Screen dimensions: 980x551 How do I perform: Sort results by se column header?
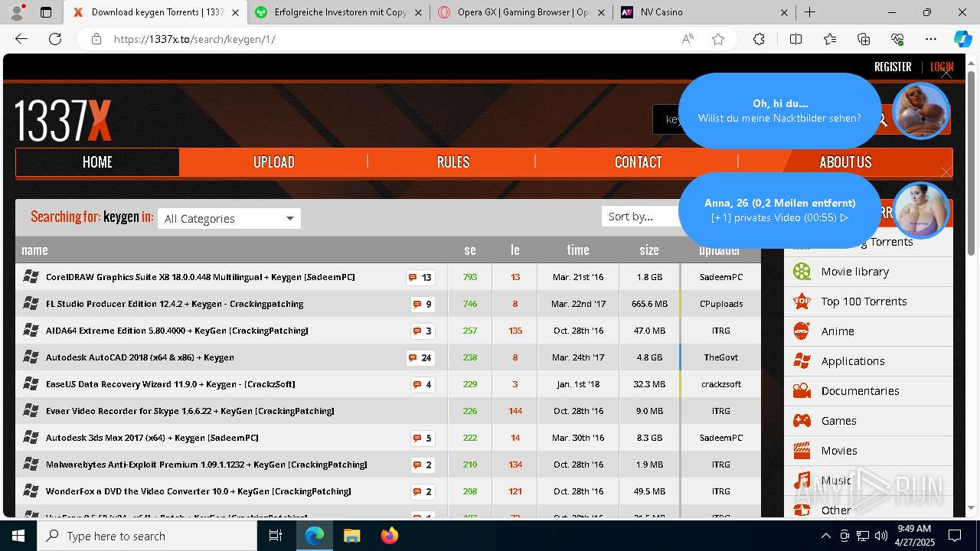pos(470,249)
